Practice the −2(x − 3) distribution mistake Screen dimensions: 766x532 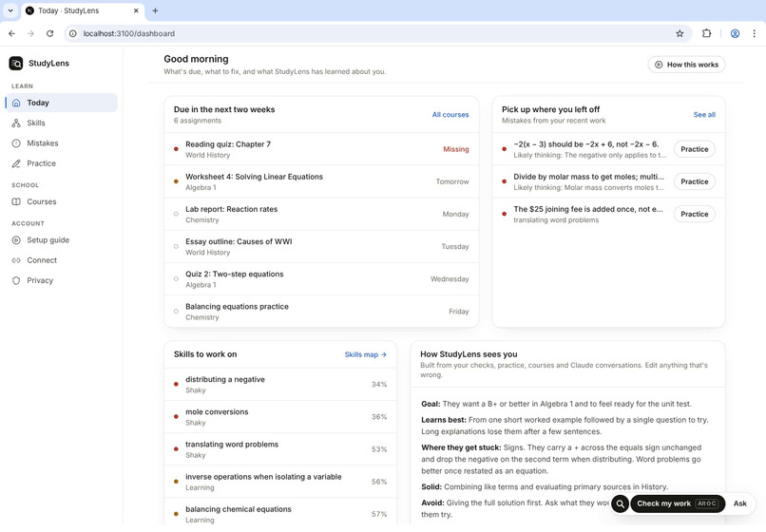click(694, 149)
